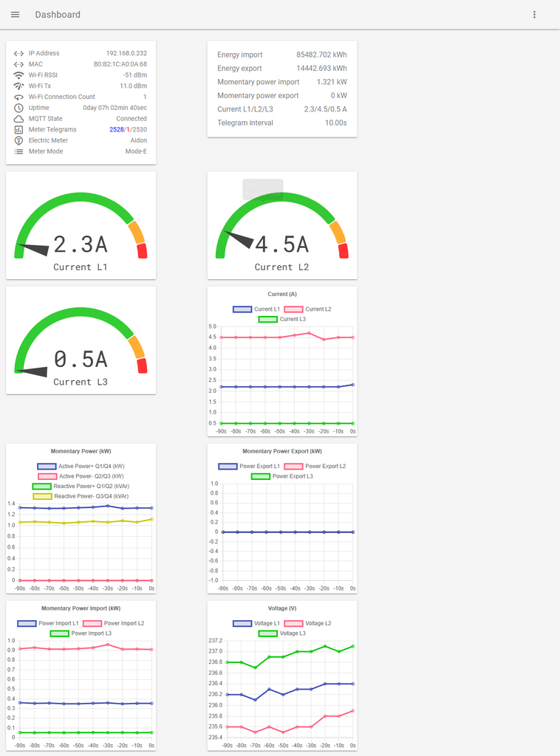Open the three-dot options menu

point(534,15)
